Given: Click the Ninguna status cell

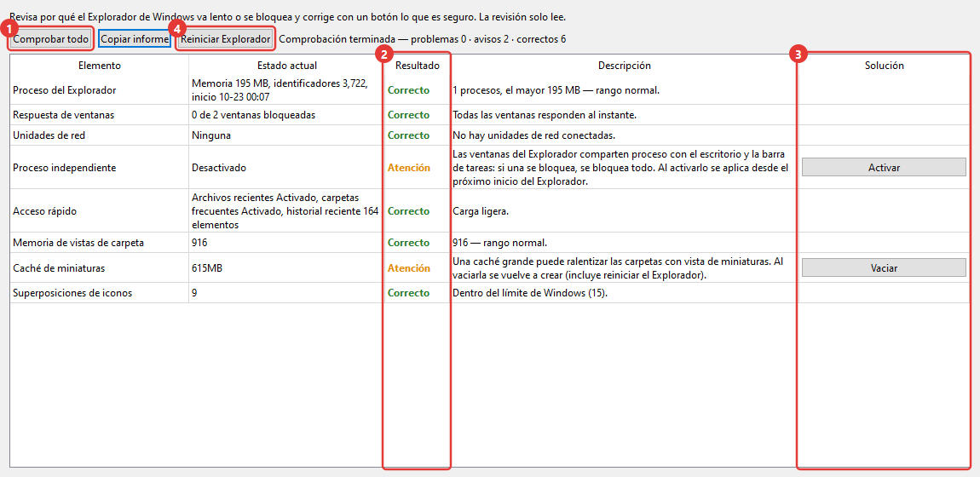Looking at the screenshot, I should tap(287, 135).
